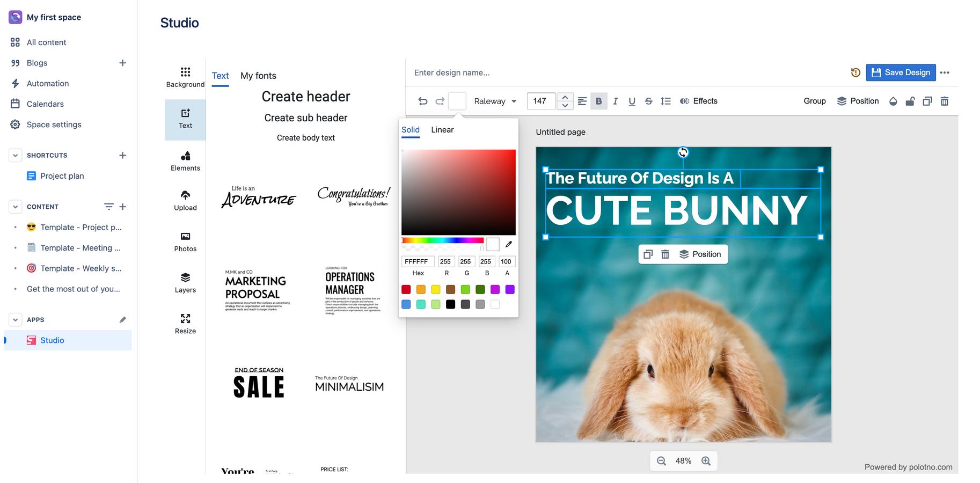Select the Text side panel

pyautogui.click(x=185, y=119)
